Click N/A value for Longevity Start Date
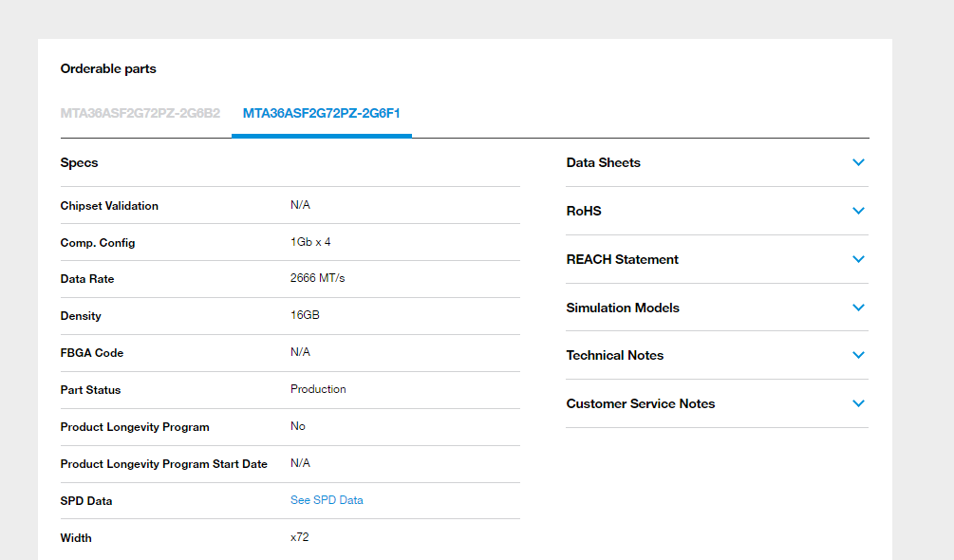The width and height of the screenshot is (954, 560). [300, 463]
